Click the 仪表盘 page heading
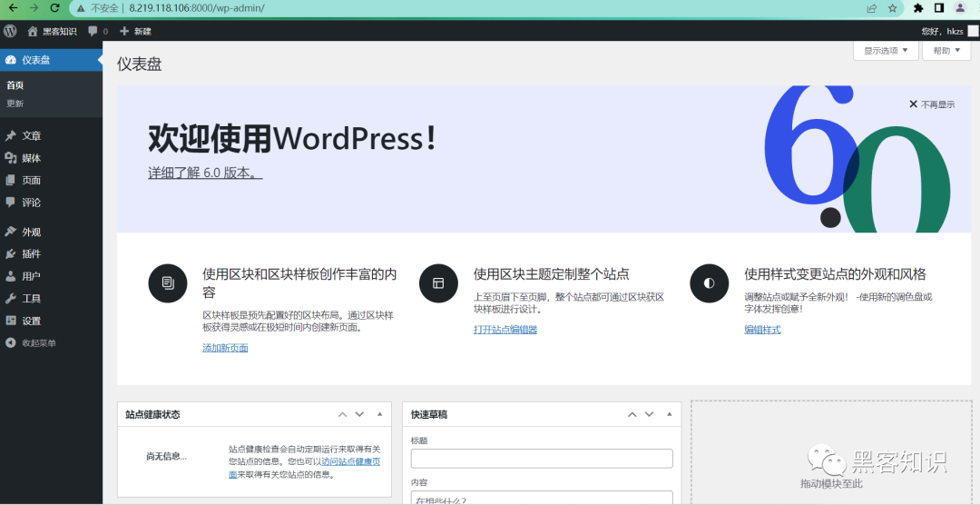Image resolution: width=980 pixels, height=505 pixels. (140, 64)
